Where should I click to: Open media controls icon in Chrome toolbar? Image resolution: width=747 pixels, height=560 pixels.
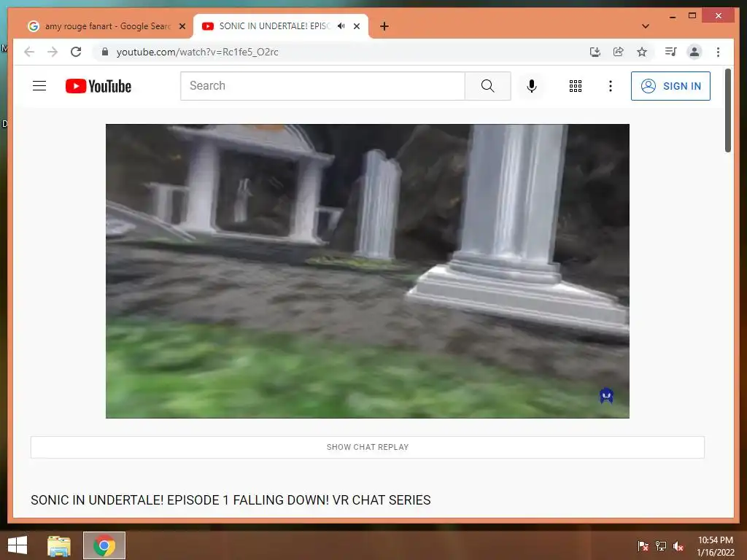pos(671,52)
